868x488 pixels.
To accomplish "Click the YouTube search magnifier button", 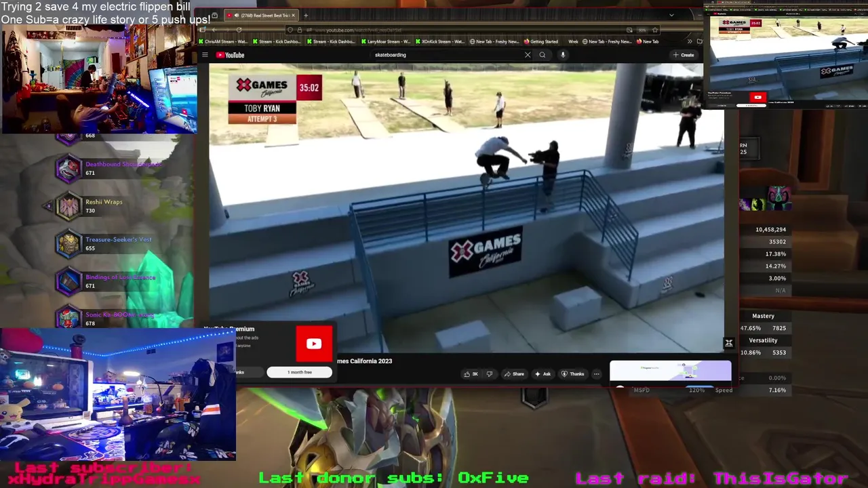I will (542, 55).
